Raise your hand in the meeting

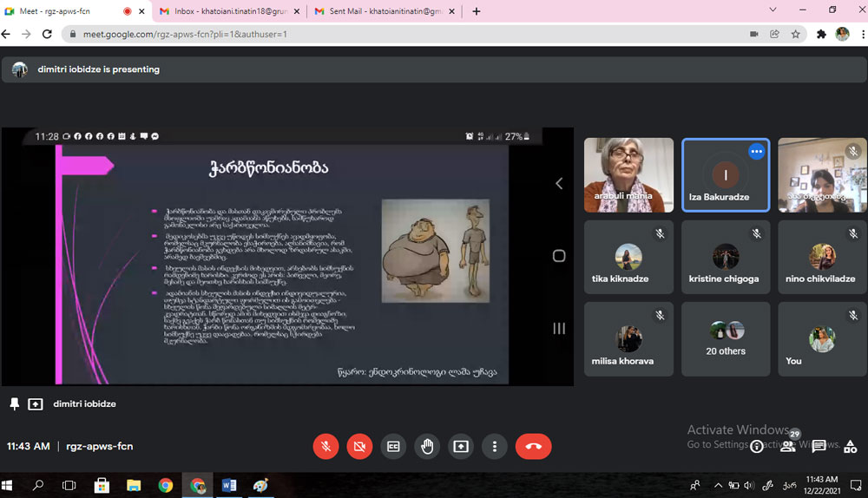(427, 446)
